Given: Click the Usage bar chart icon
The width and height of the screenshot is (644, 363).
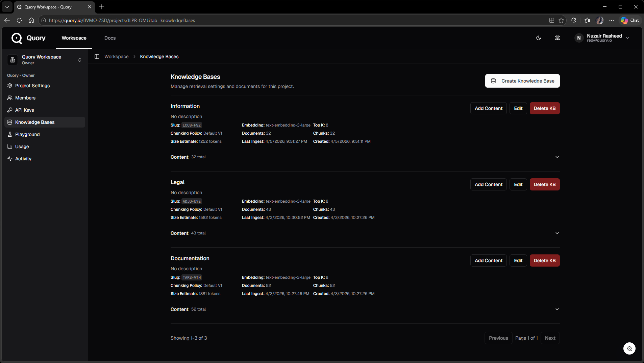Looking at the screenshot, I should (10, 146).
